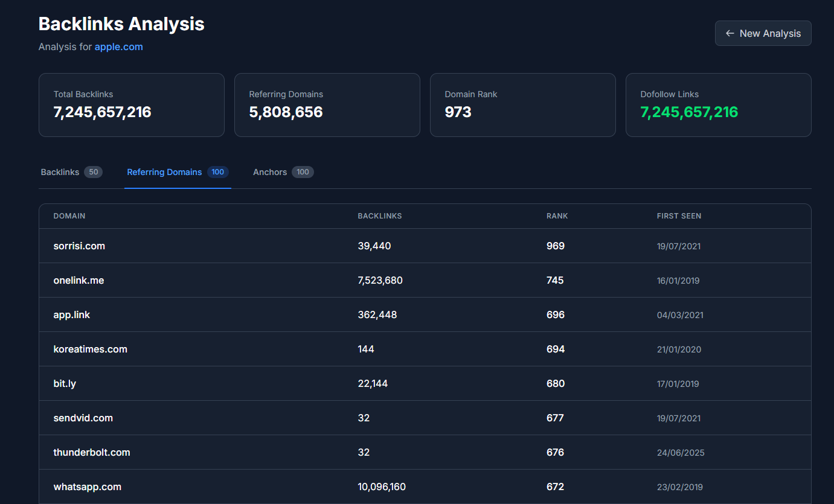Viewport: 834px width, 504px height.
Task: Click the Referring Domains card value 5,808,656
Action: click(286, 112)
